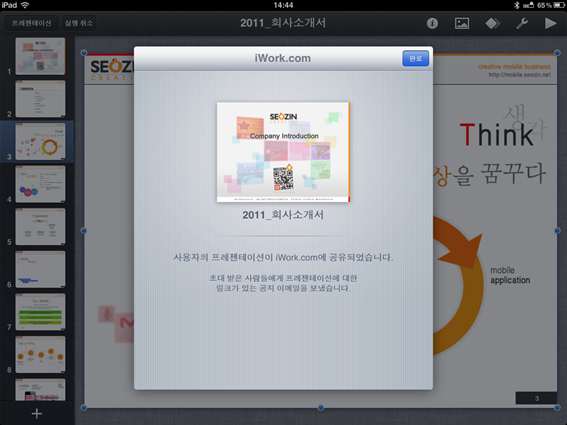Viewport: 567px width, 425px height.
Task: Tap the iWork.com dialog title
Action: 282,58
